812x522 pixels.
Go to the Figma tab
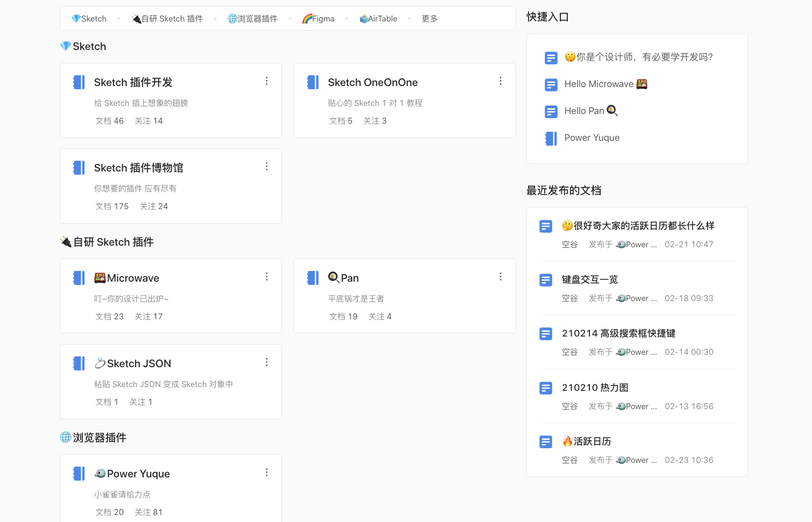[x=318, y=19]
